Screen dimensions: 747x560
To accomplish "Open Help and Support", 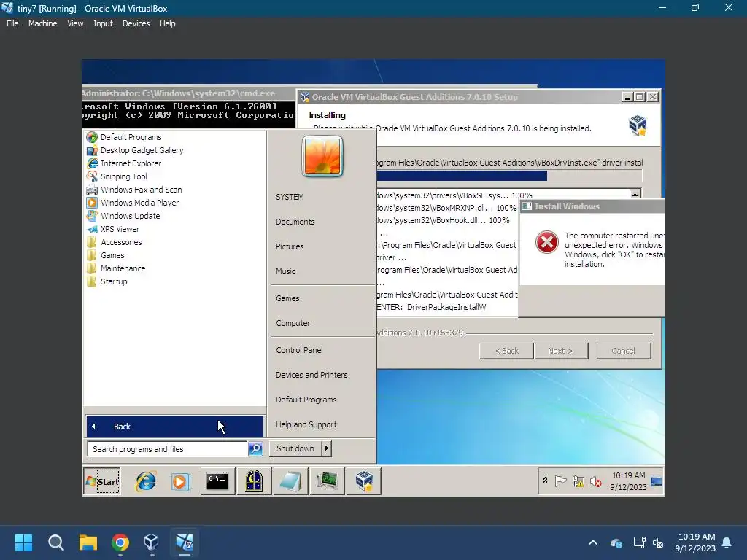I will click(306, 424).
